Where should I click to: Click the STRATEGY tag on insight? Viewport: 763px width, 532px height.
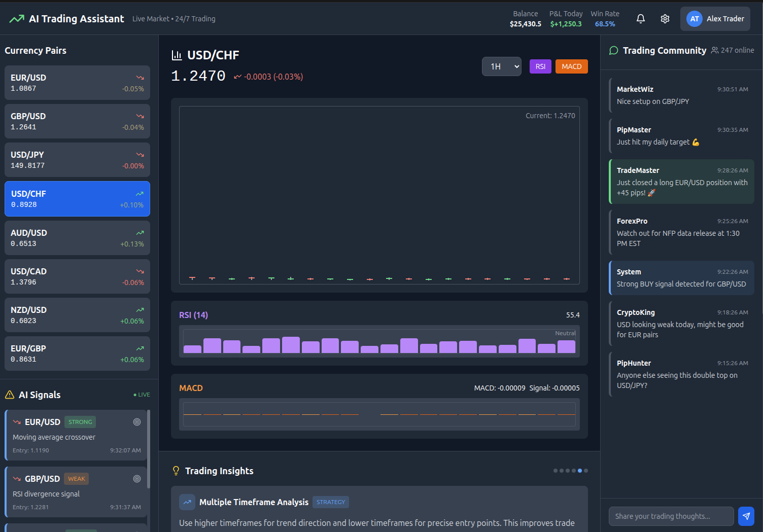[x=331, y=502]
